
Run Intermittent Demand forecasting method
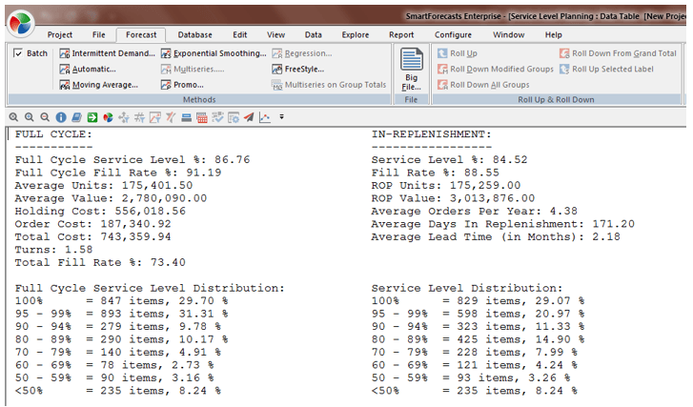point(107,53)
